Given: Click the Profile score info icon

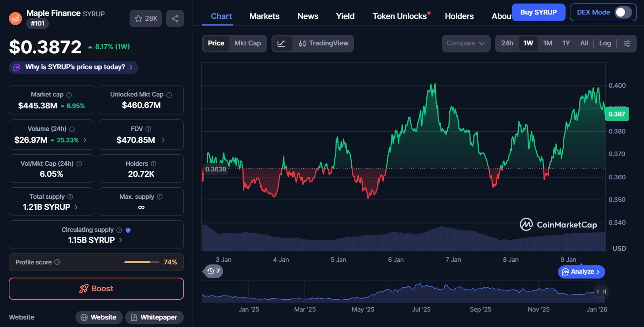Looking at the screenshot, I should pyautogui.click(x=57, y=262).
